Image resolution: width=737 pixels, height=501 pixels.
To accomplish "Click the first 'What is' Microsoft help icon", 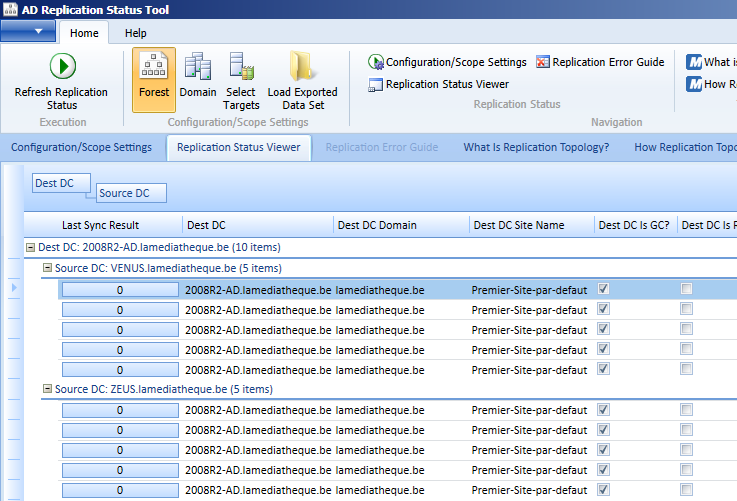I will pyautogui.click(x=694, y=62).
